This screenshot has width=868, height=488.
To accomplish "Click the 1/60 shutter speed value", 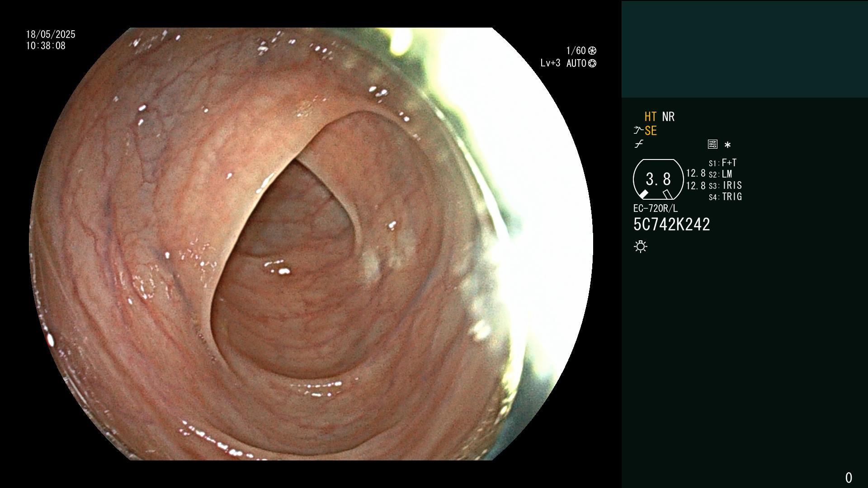I will pyautogui.click(x=576, y=51).
